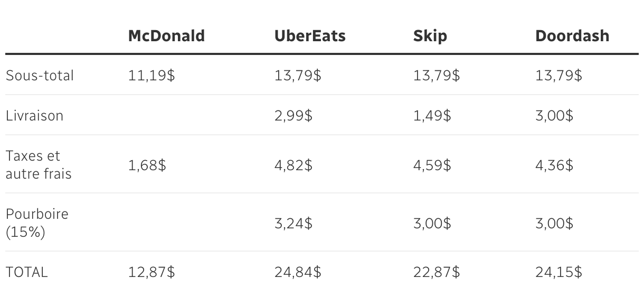Click the Pourboire (15%) row label

(x=37, y=223)
